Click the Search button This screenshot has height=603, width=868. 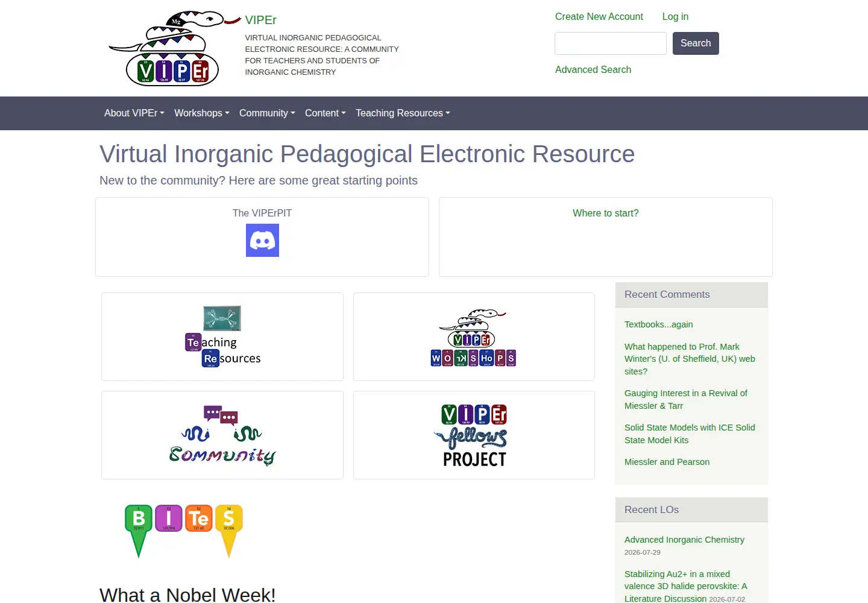[696, 43]
